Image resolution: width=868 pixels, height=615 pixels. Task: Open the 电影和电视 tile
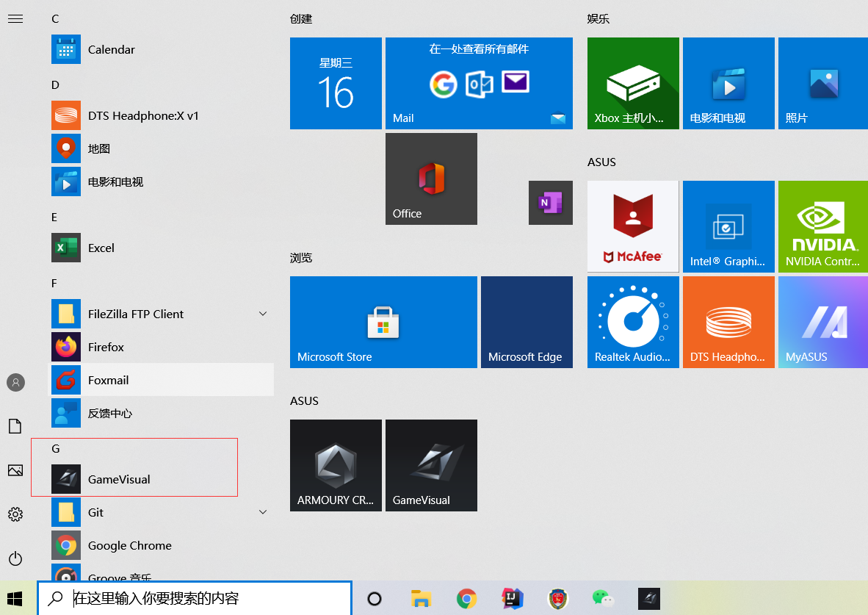point(728,83)
